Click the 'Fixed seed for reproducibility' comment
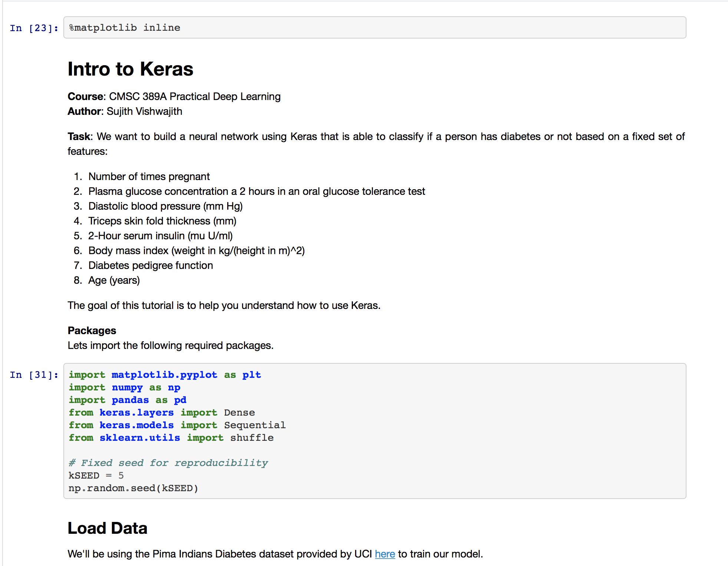Viewport: 728px width, 566px height. [x=168, y=463]
